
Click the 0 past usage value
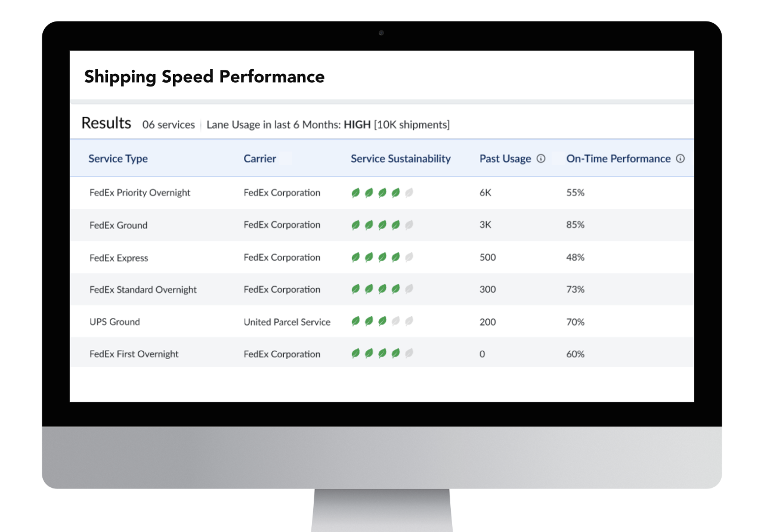click(482, 354)
